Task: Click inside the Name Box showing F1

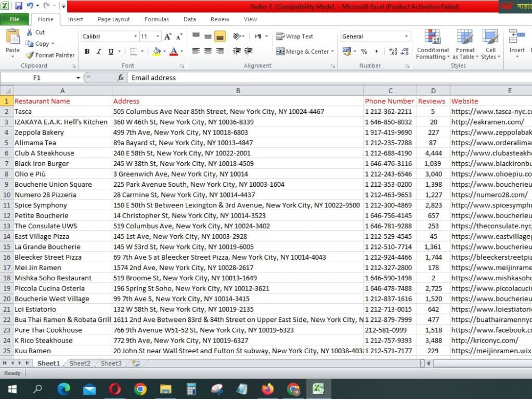Action: pyautogui.click(x=37, y=78)
